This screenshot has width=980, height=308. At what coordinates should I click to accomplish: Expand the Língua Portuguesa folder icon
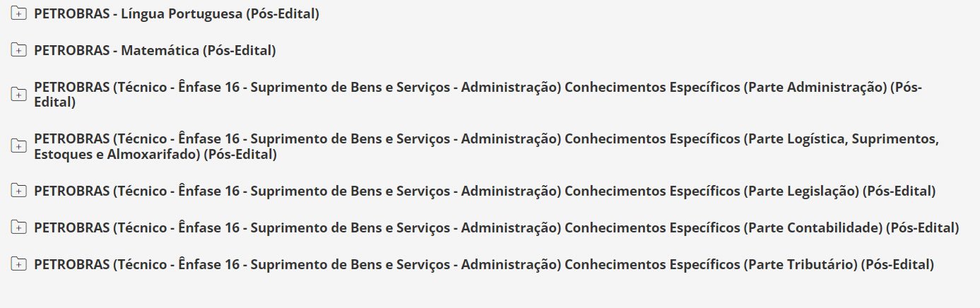tap(19, 13)
